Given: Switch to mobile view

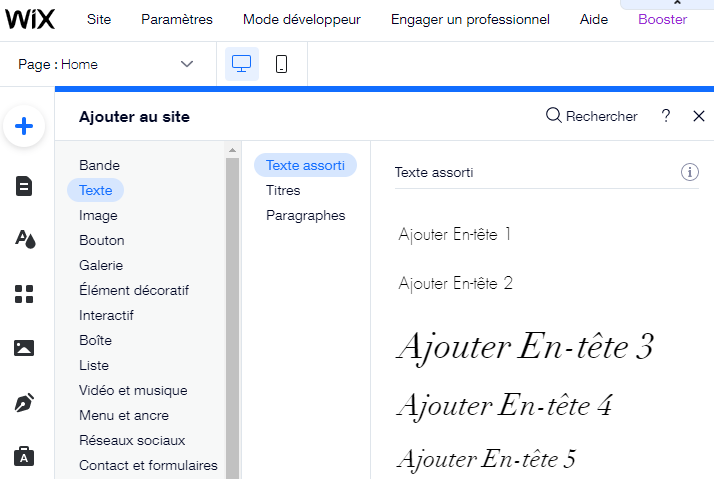Looking at the screenshot, I should [x=282, y=64].
